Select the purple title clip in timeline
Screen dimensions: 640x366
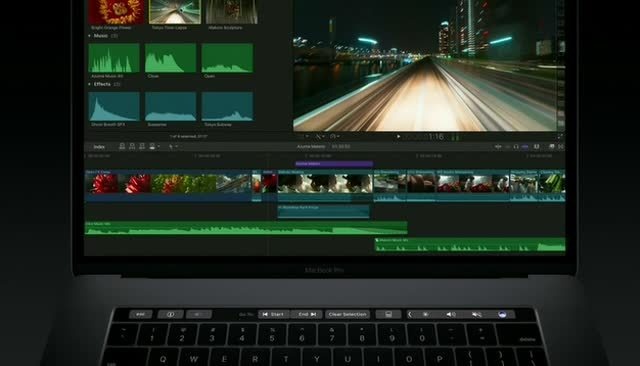[333, 164]
